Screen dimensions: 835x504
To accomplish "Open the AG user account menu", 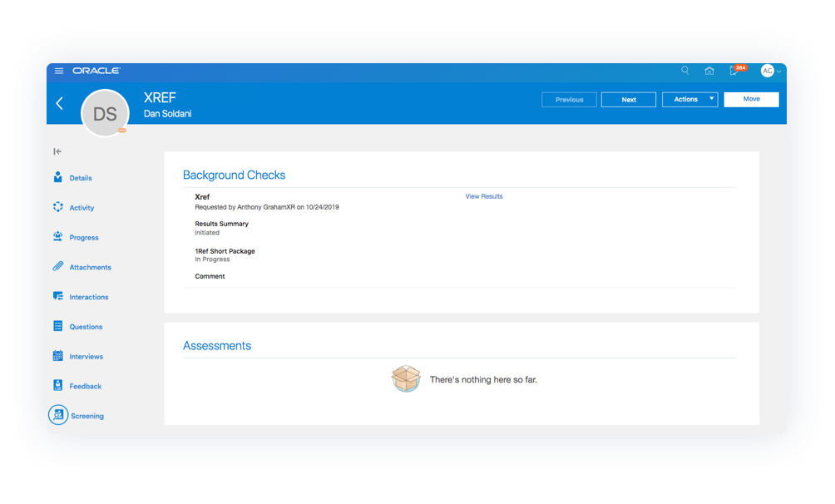I will point(771,71).
